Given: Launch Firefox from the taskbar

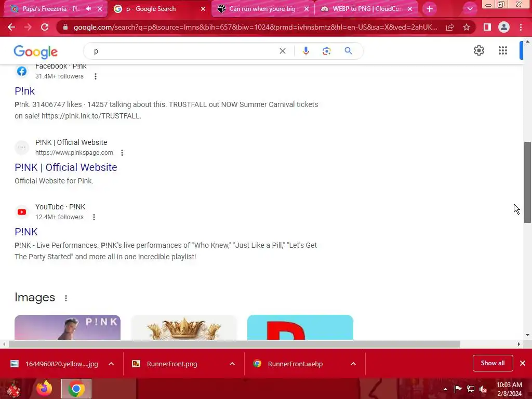Looking at the screenshot, I should coord(45,389).
